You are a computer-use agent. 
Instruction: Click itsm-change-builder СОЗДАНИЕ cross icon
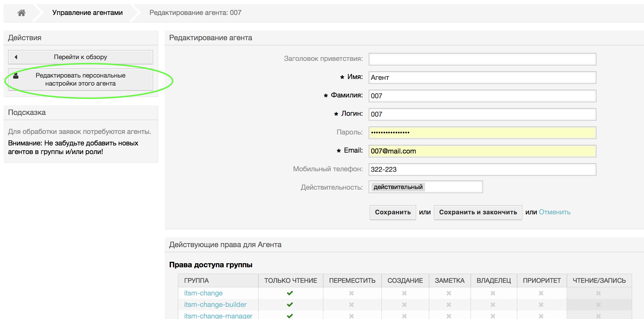pyautogui.click(x=404, y=305)
